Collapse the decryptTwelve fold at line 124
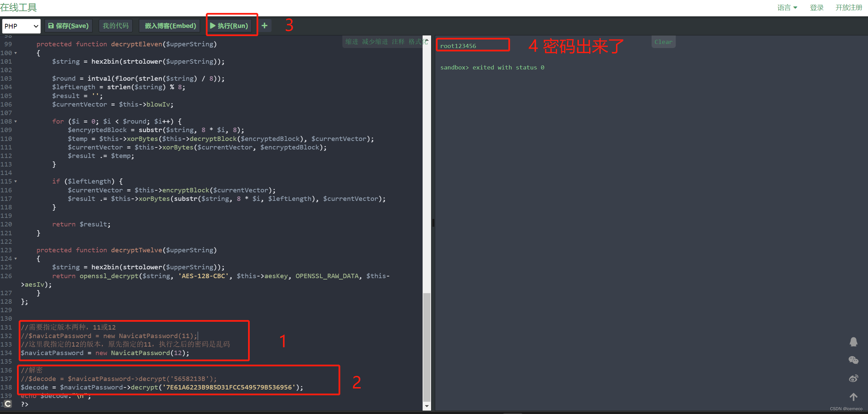This screenshot has width=868, height=414. (16, 259)
